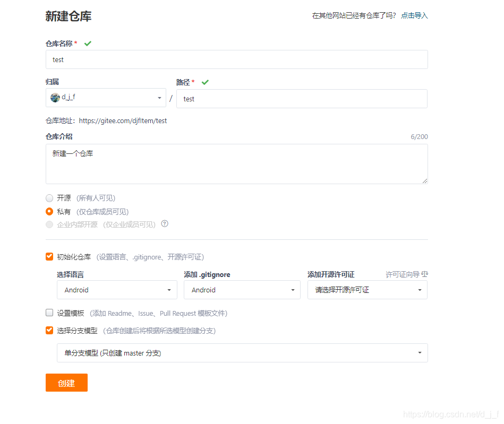Click the repository URL https://gitee.com/djfItem/test
Viewport: 504px width, 424px height.
tap(123, 121)
